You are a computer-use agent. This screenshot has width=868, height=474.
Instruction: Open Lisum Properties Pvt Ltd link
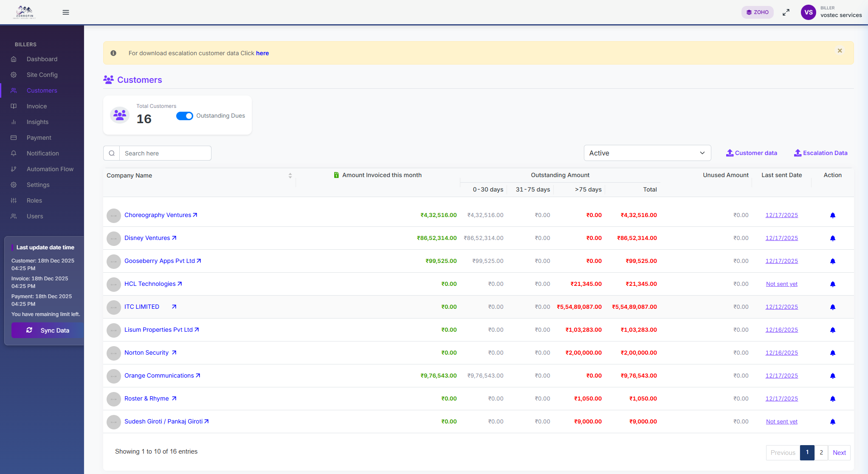(x=158, y=330)
